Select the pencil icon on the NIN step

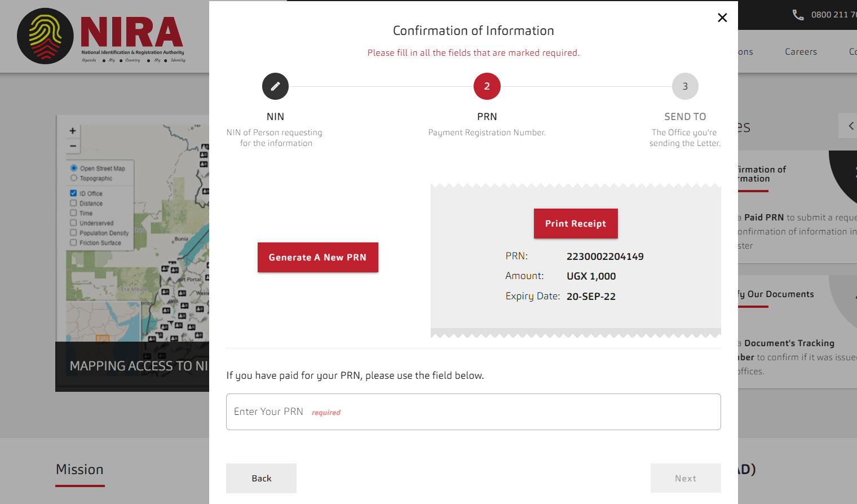[275, 86]
